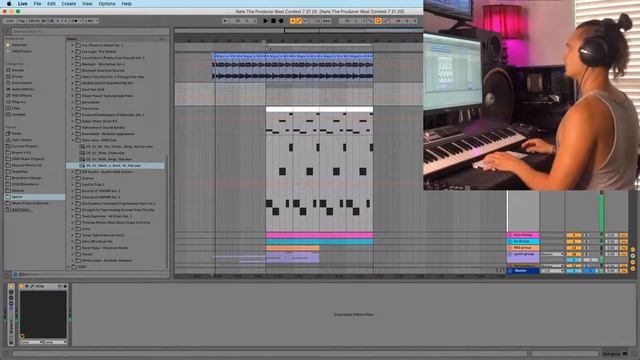
Task: Toggle the metronome in the control bar
Action: click(x=76, y=21)
